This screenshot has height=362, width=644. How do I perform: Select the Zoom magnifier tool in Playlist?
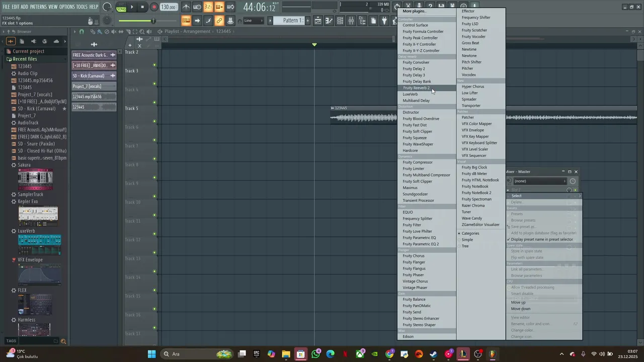(142, 32)
